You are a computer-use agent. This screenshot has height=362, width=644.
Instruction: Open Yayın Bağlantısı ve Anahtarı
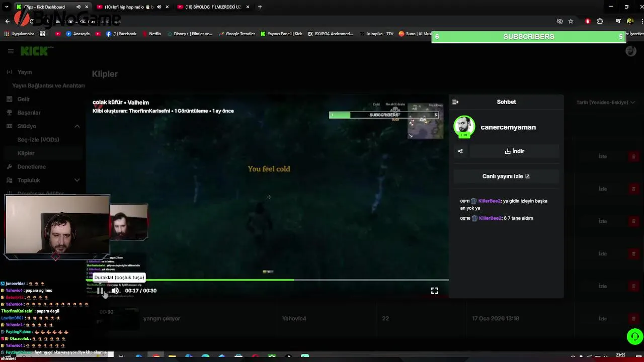48,85
